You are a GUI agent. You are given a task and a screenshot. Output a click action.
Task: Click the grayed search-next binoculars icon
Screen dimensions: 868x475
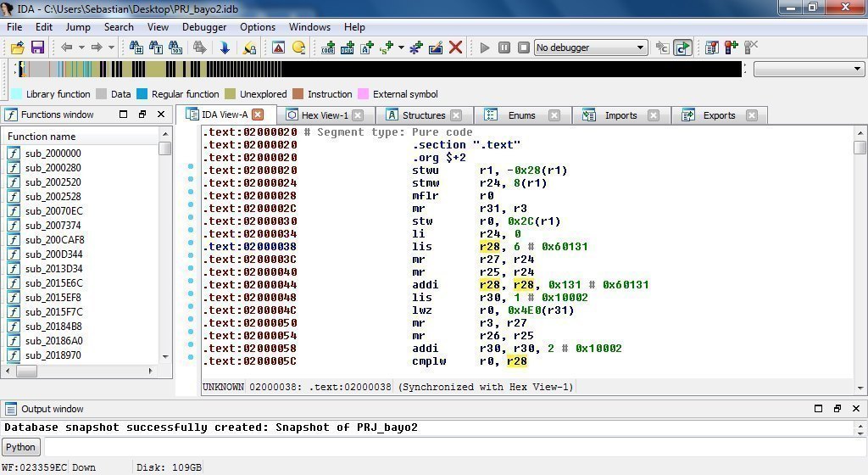click(x=199, y=47)
